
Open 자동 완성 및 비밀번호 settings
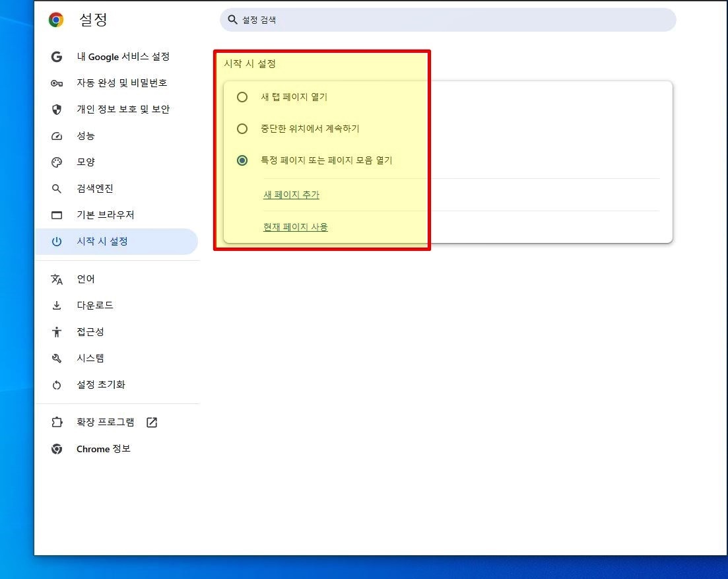tap(117, 83)
